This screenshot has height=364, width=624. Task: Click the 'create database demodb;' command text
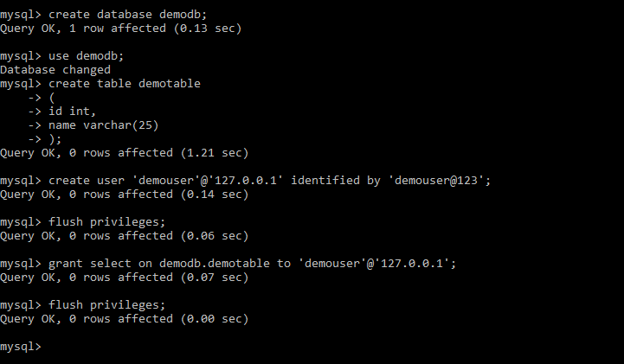(128, 15)
